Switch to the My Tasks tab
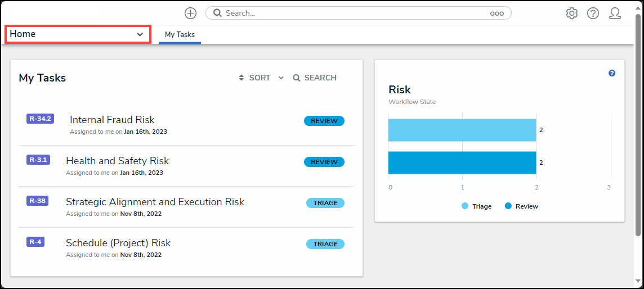644x289 pixels. (x=180, y=35)
